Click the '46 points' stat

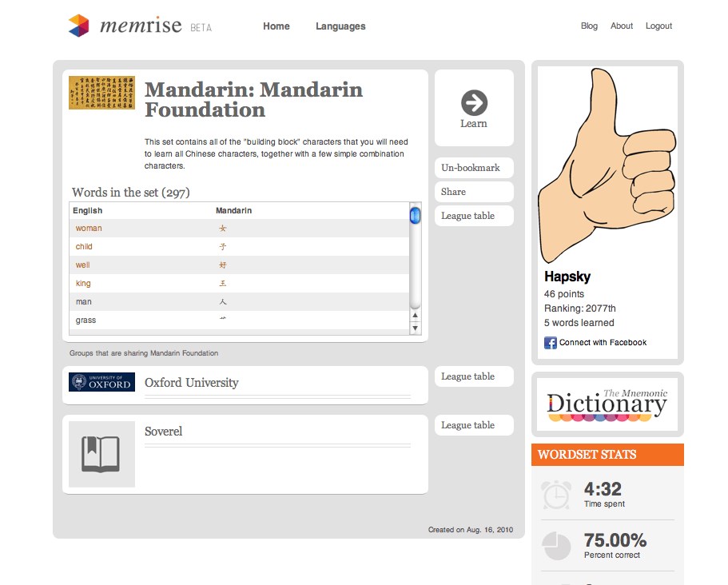tap(564, 294)
